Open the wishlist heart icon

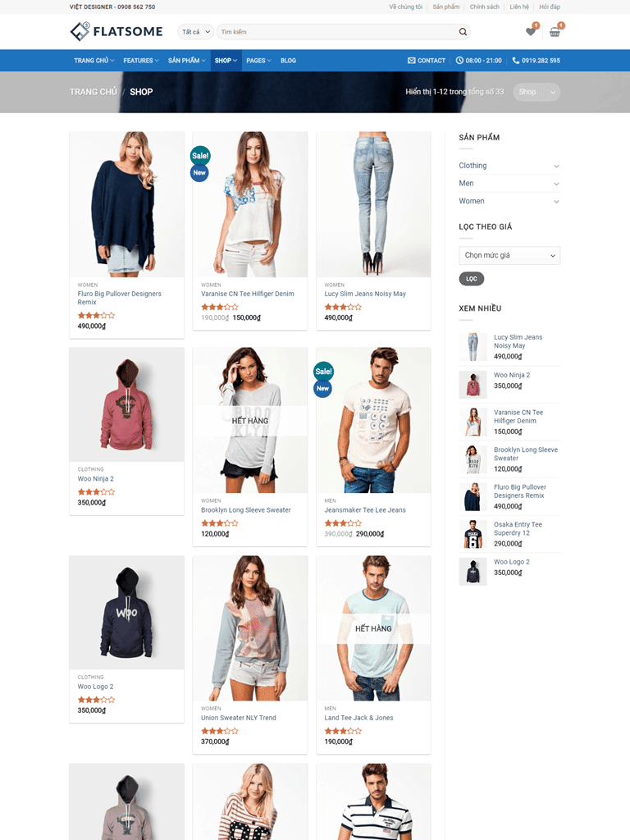click(531, 32)
